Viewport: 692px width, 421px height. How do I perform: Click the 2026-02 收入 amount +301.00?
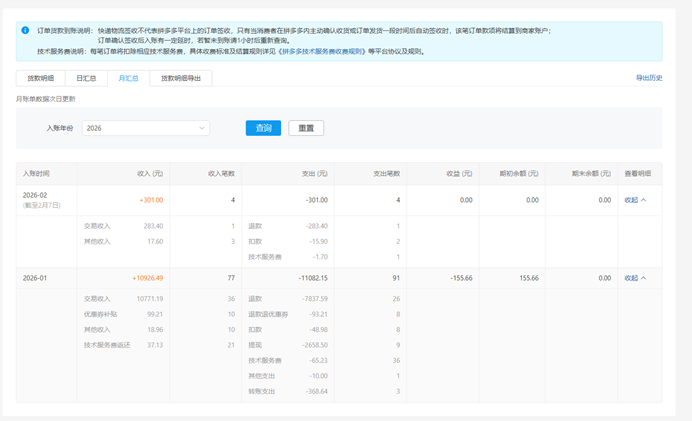click(x=151, y=200)
